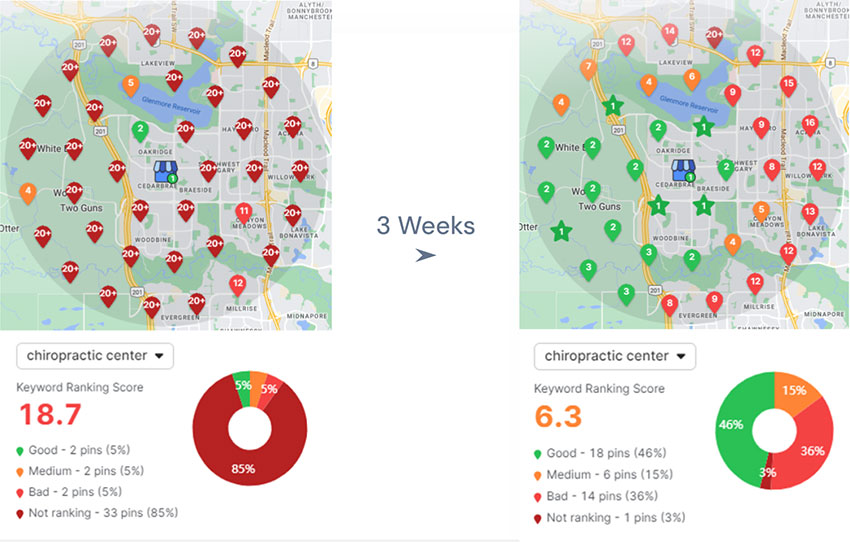The image size is (850, 542).
Task: Select red pin 13 on right map
Action: (x=810, y=212)
